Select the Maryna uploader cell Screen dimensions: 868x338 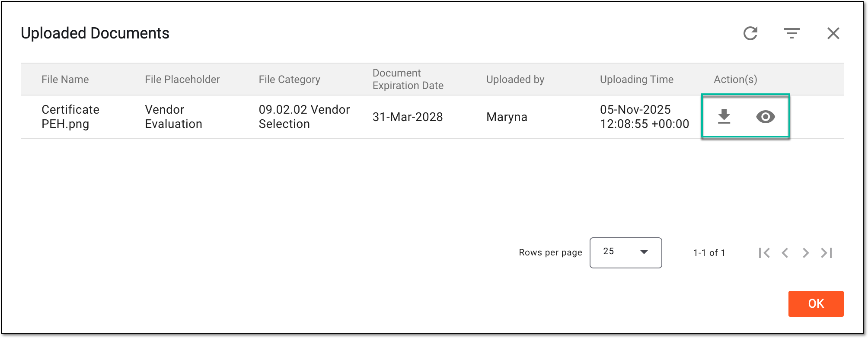(x=507, y=117)
